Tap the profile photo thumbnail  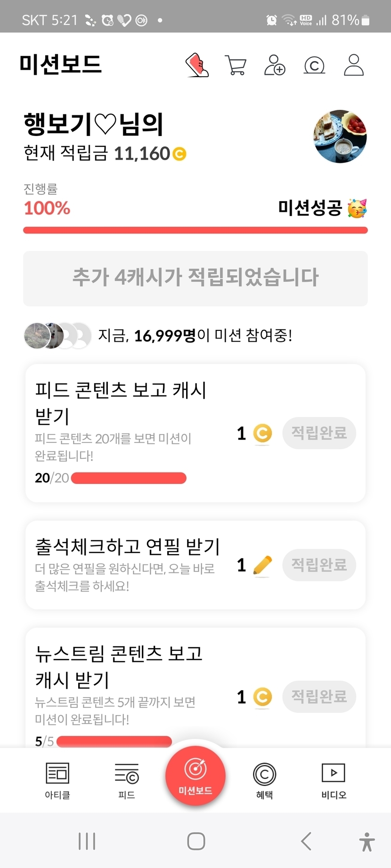(340, 137)
